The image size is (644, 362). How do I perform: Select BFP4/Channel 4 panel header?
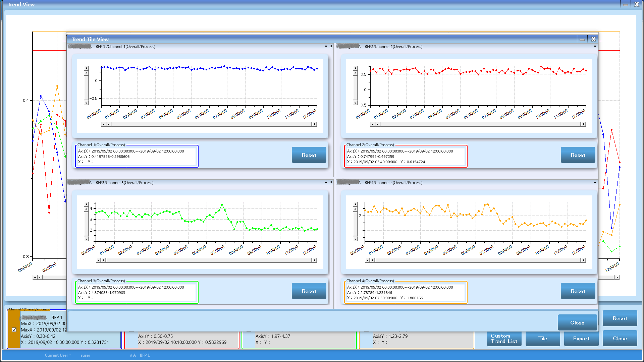click(x=393, y=183)
